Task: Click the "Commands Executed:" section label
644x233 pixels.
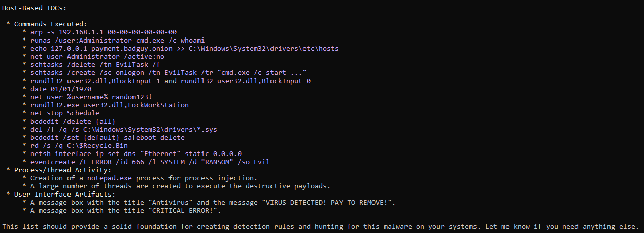Action: (x=50, y=24)
